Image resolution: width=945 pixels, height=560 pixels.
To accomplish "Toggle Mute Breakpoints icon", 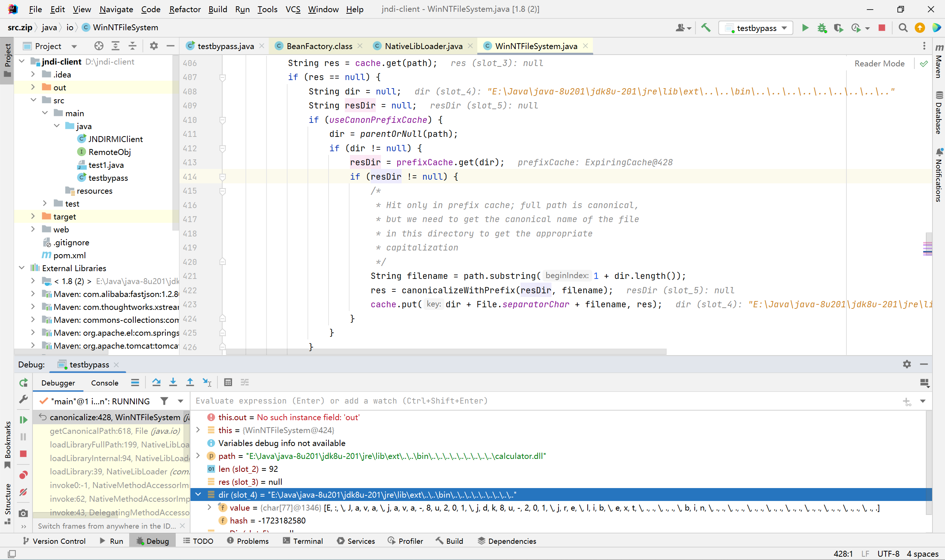I will pyautogui.click(x=23, y=492).
